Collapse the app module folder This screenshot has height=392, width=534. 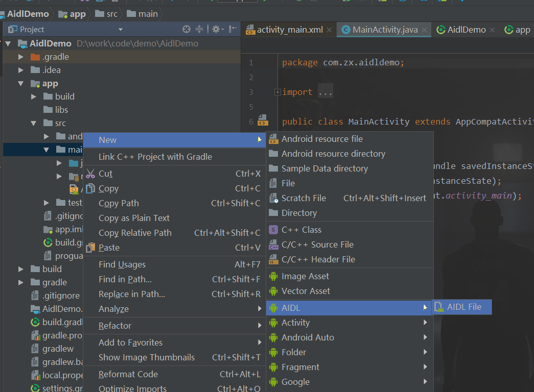point(21,83)
